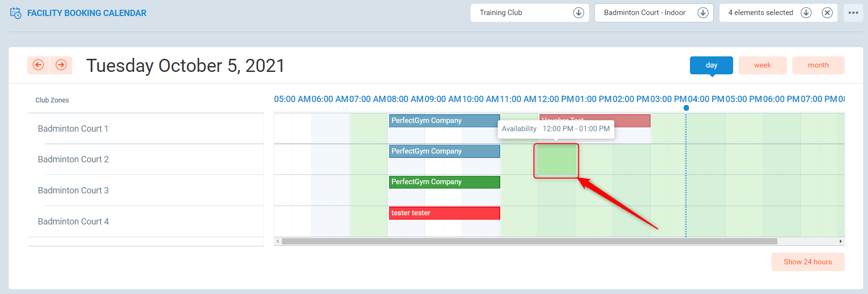Click the horizontal timeline scrollbar
The height and width of the screenshot is (294, 868).
click(529, 242)
